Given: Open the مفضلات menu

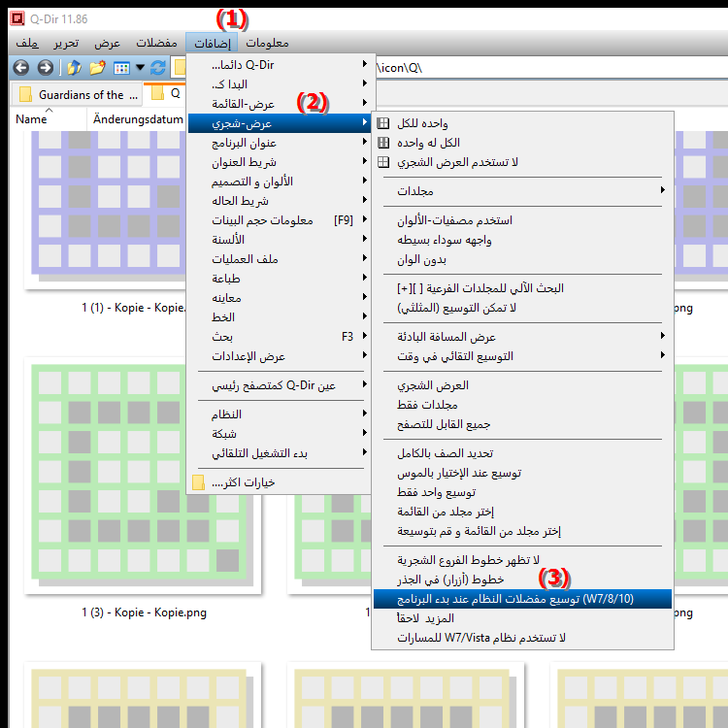Looking at the screenshot, I should (156, 43).
